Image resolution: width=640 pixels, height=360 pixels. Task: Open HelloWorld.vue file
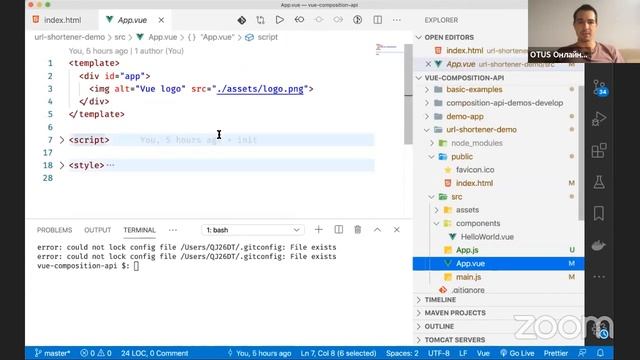[x=487, y=237]
